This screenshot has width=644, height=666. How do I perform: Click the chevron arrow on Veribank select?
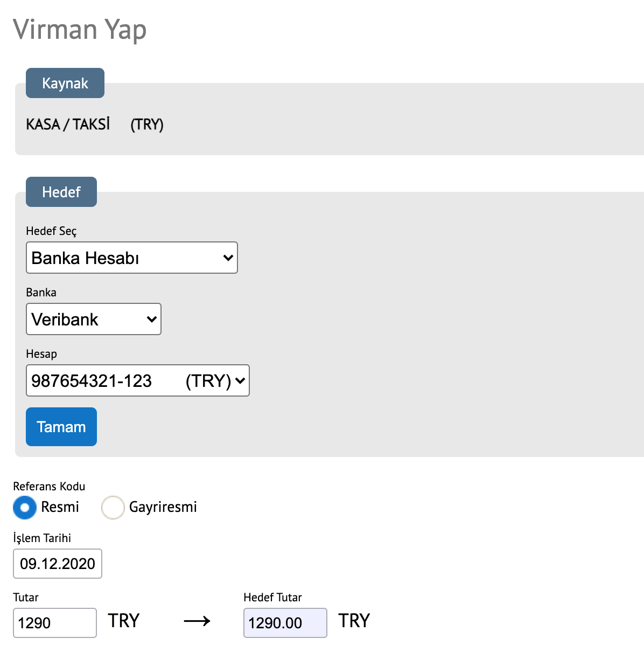(152, 320)
